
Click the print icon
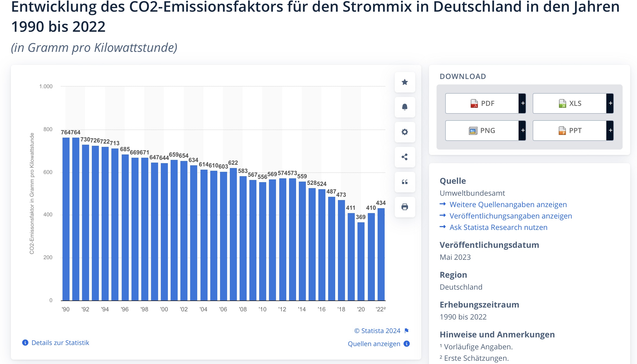click(x=405, y=207)
